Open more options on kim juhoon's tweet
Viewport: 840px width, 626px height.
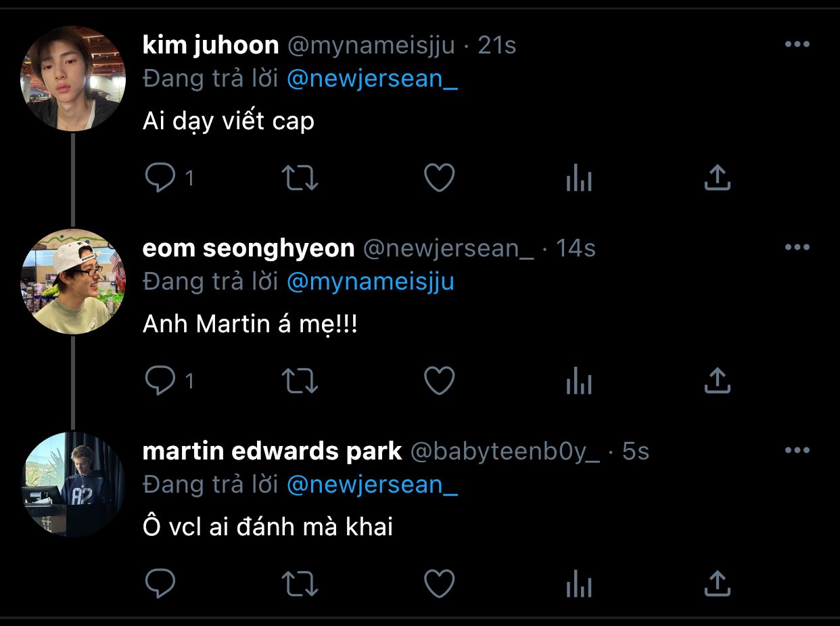point(797,45)
